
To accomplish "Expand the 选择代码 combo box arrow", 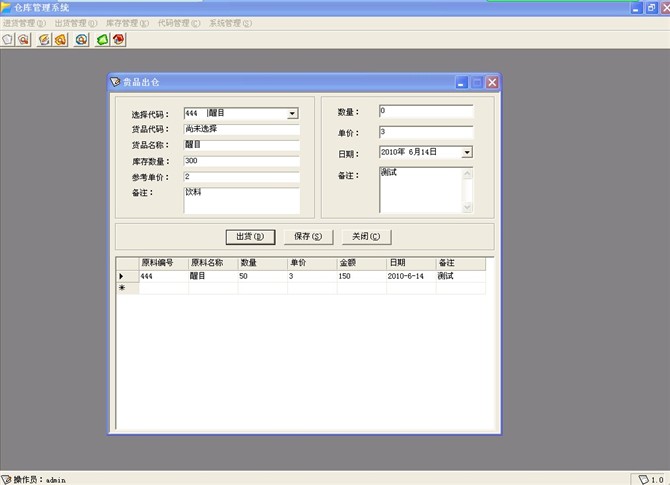I will coord(292,113).
